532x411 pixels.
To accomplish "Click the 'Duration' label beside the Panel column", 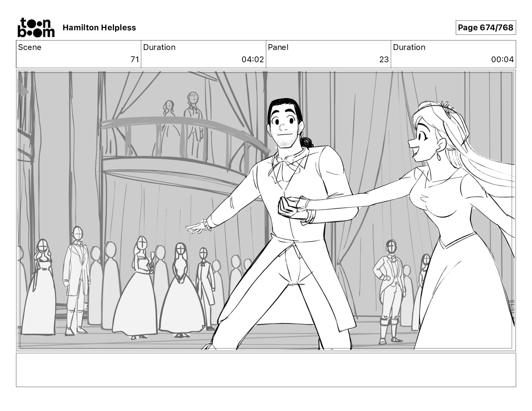I will 409,47.
